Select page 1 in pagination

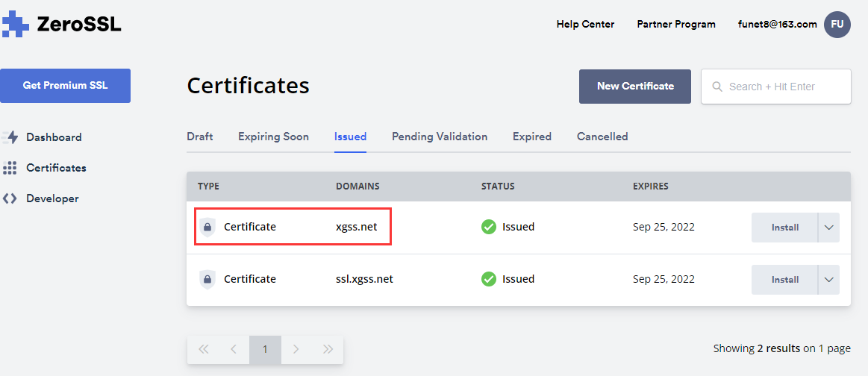tap(265, 349)
